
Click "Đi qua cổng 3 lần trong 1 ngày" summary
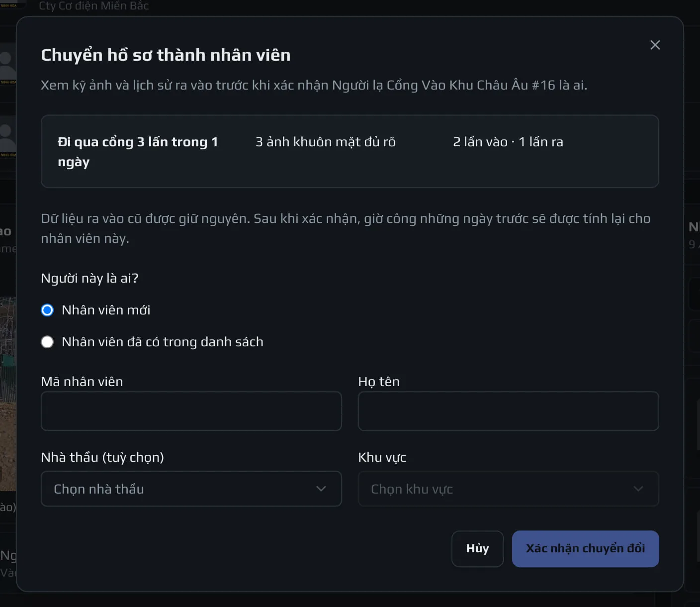click(x=138, y=152)
